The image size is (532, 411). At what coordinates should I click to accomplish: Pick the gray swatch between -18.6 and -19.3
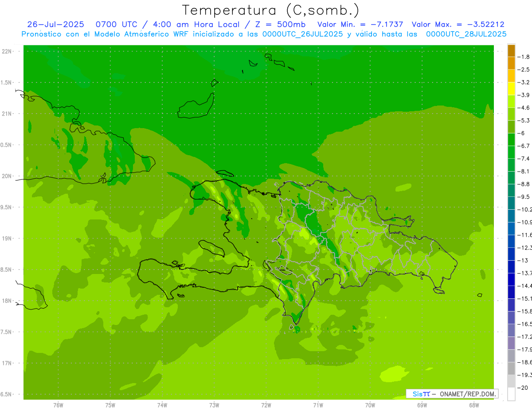pos(511,368)
